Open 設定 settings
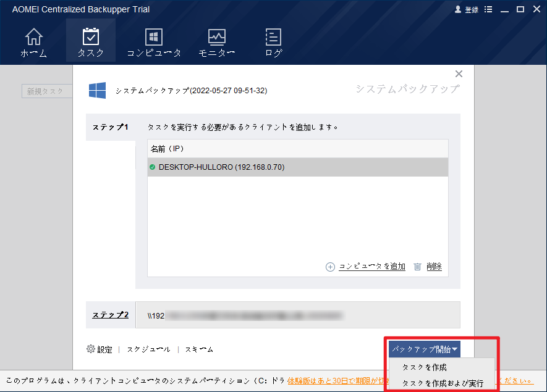The image size is (547, 392). tap(104, 349)
